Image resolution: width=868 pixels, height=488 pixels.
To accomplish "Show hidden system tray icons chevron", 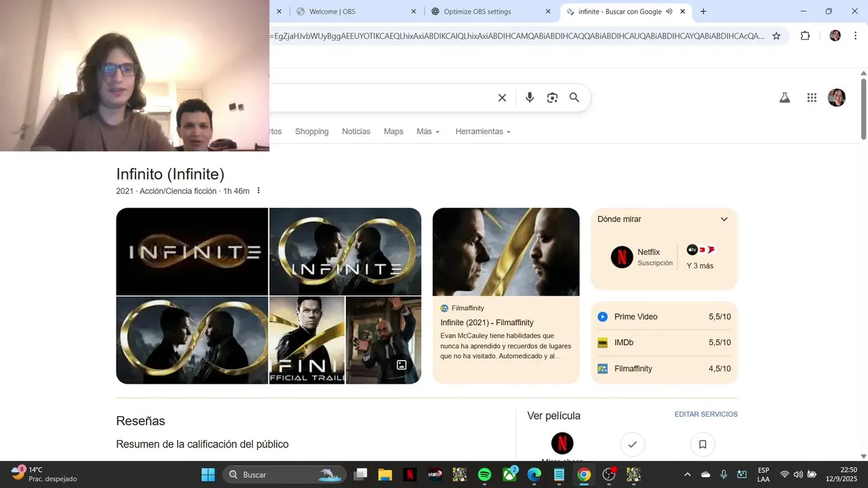I will pos(688,474).
